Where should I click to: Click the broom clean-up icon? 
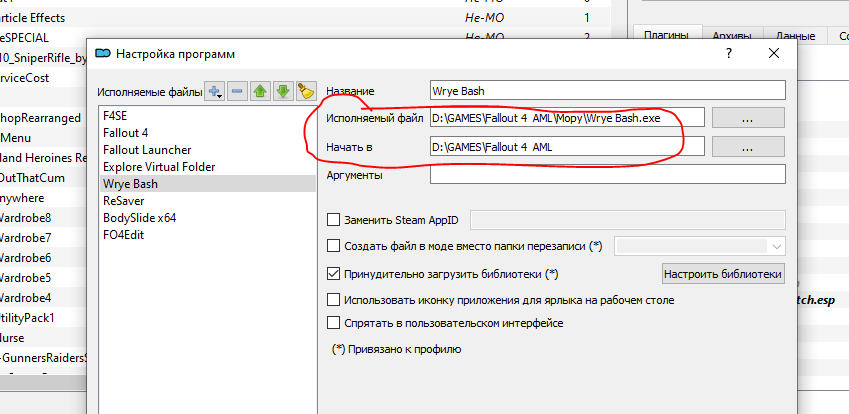click(306, 92)
